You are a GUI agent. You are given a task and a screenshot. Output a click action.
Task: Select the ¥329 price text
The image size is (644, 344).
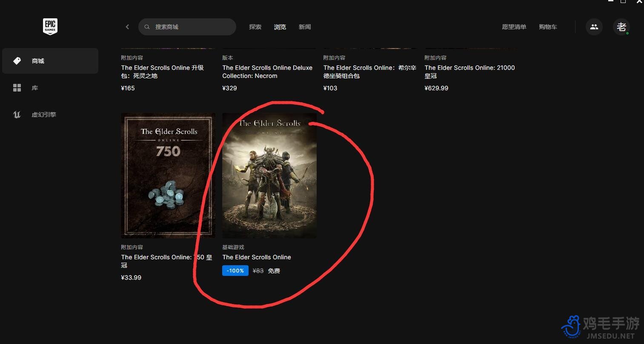pos(229,88)
